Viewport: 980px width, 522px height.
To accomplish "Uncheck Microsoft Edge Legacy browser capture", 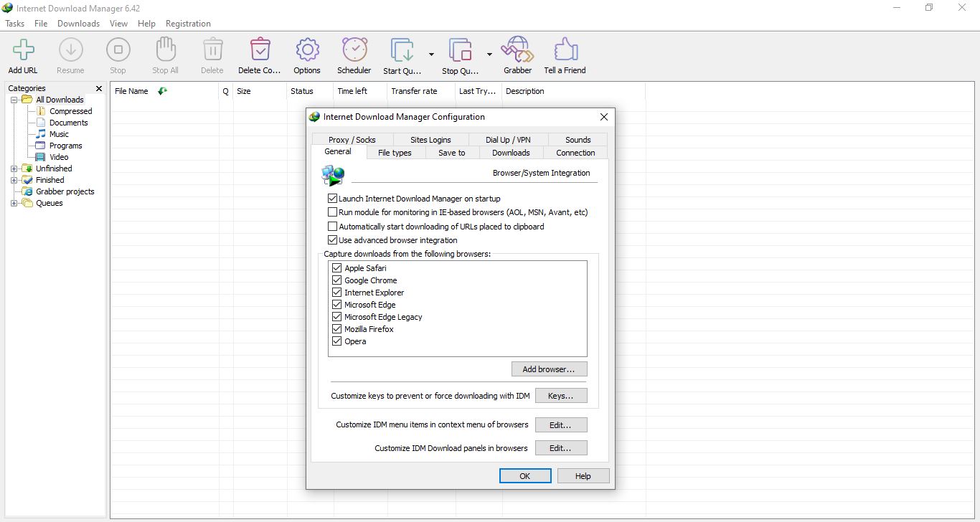I will [x=336, y=317].
